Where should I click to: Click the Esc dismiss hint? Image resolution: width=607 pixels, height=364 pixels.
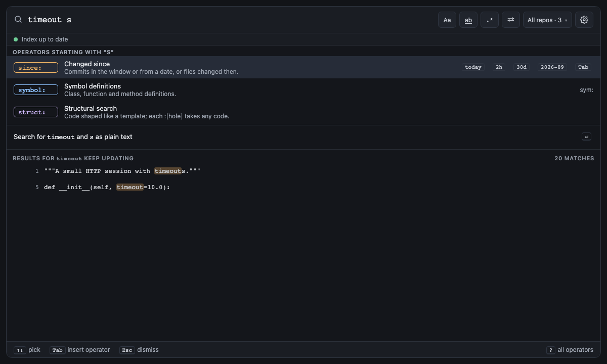(139, 350)
